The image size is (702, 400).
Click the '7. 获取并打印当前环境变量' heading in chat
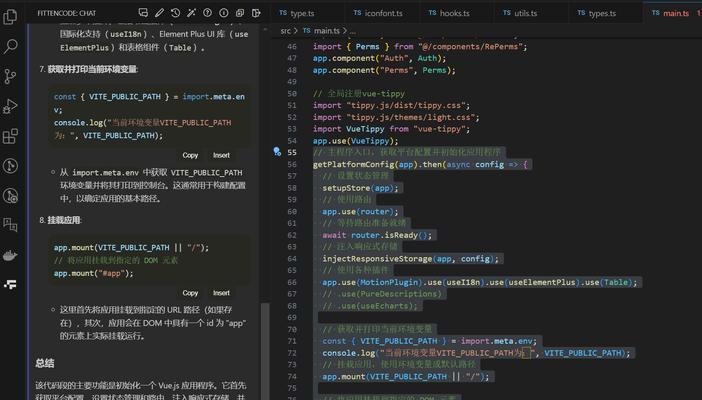(88, 69)
